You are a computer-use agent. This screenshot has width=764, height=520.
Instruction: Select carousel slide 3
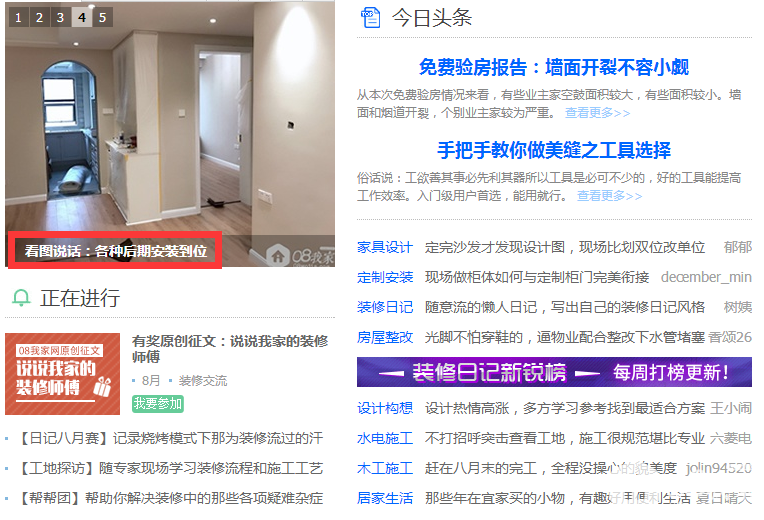tap(60, 18)
